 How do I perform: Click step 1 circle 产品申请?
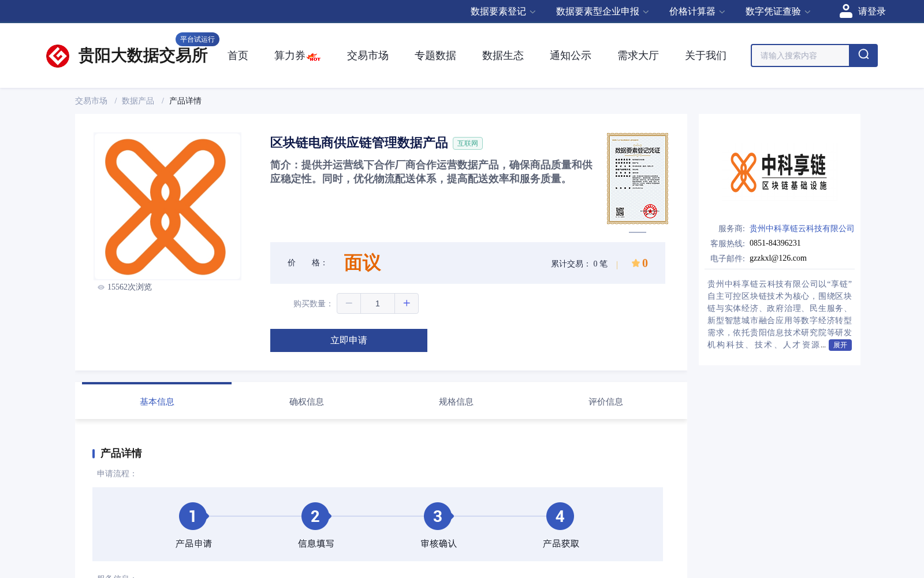193,516
